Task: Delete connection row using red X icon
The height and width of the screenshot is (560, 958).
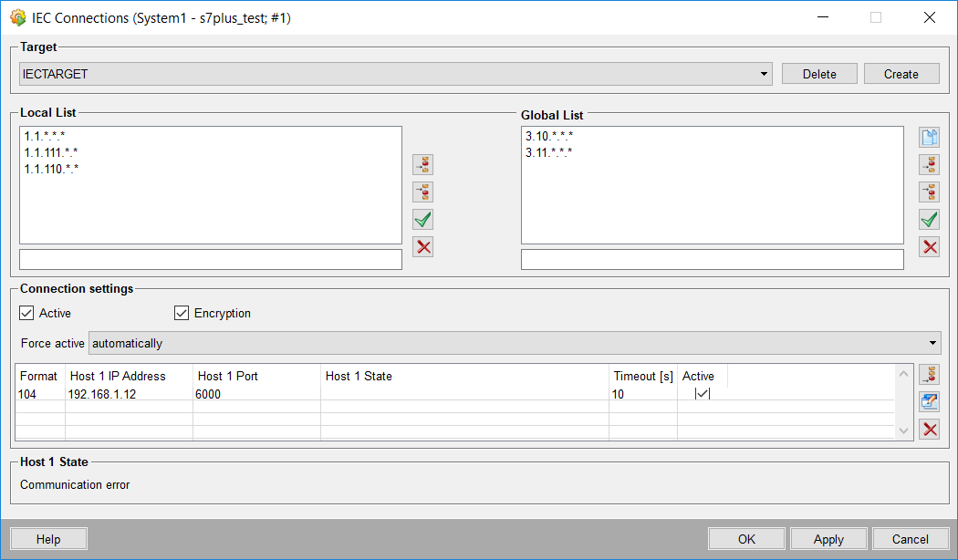Action: [930, 429]
